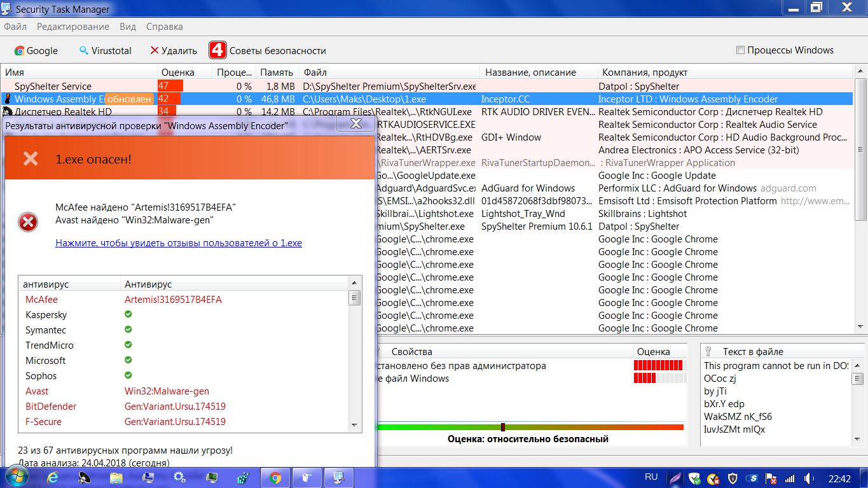The width and height of the screenshot is (868, 488).
Task: Click the Удалить toolbar button
Action: tap(173, 51)
